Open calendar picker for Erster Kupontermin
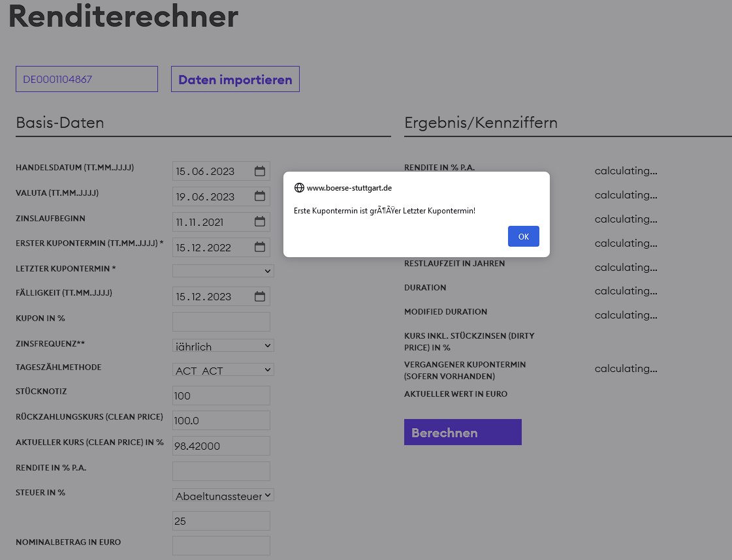This screenshot has height=560, width=732. coord(260,247)
